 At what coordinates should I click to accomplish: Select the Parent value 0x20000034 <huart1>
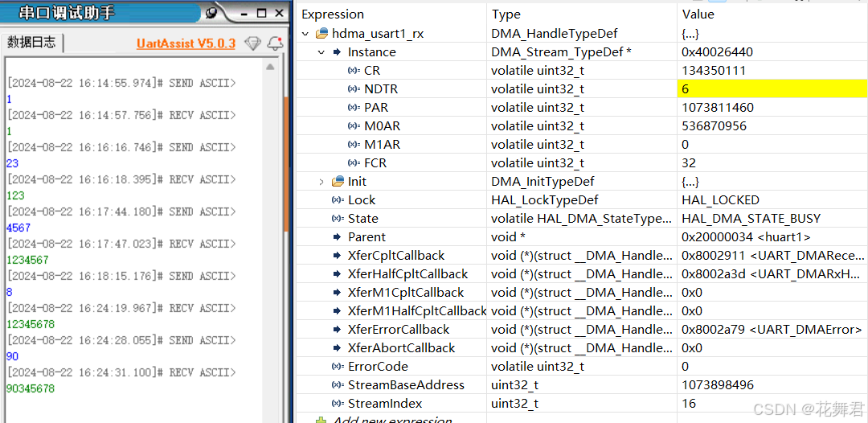[x=746, y=237]
